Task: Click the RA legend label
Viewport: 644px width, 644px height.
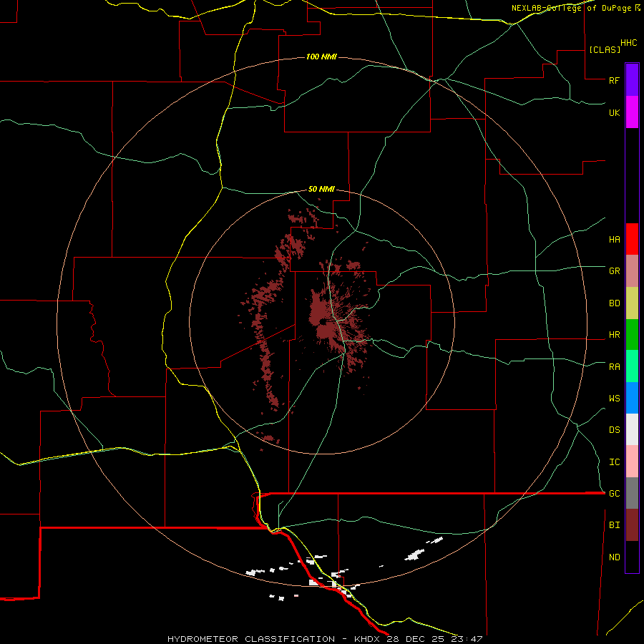Action: 614,366
